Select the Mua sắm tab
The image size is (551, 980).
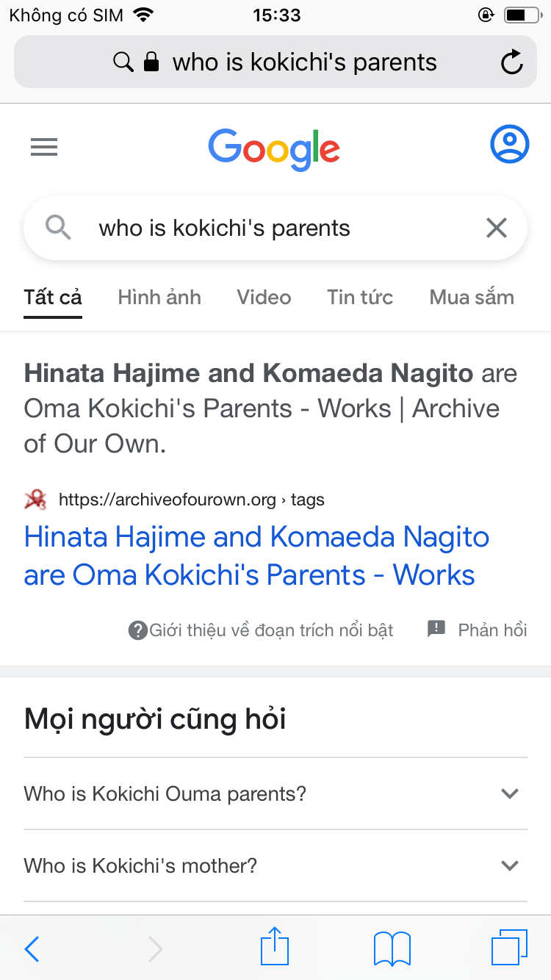tap(472, 298)
